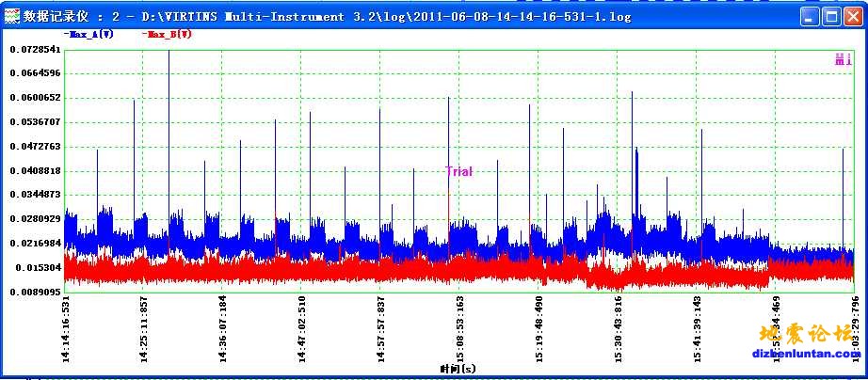
Task: Click the 时间(s) x-axis title
Action: [458, 369]
